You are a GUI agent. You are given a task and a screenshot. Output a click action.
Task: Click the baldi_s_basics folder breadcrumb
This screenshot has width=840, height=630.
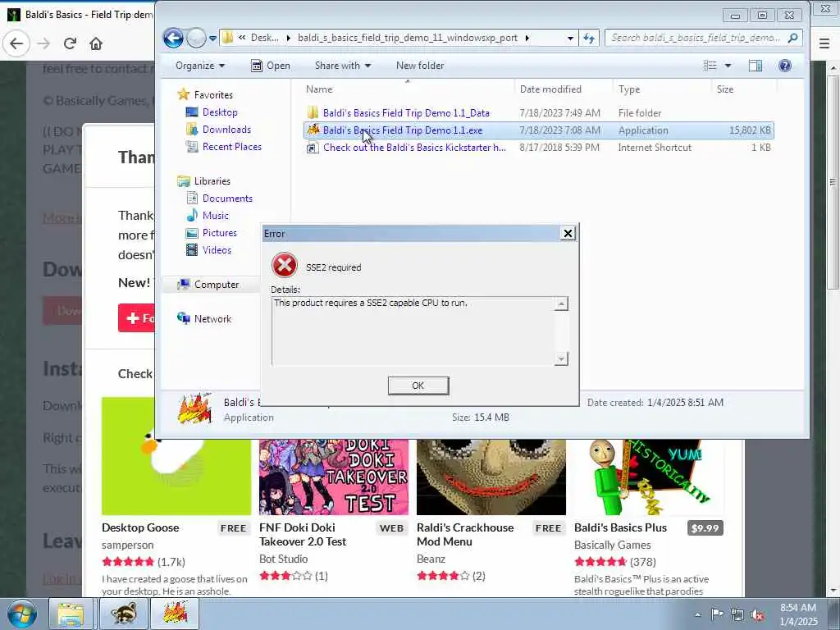click(x=408, y=38)
